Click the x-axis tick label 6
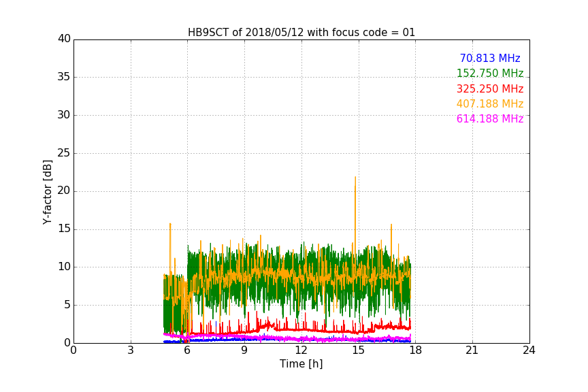Image resolution: width=588 pixels, height=392 pixels. (187, 350)
